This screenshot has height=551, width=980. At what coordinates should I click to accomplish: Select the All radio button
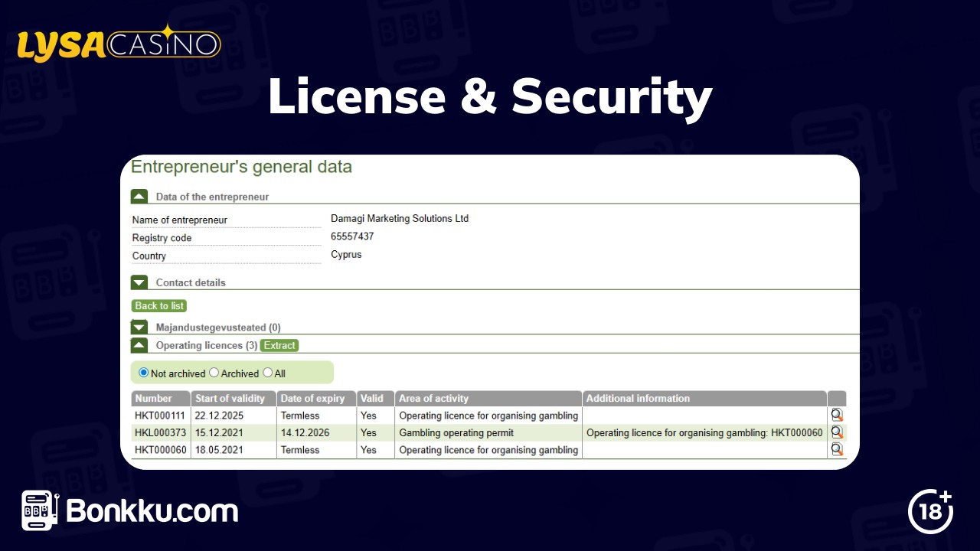(x=267, y=373)
